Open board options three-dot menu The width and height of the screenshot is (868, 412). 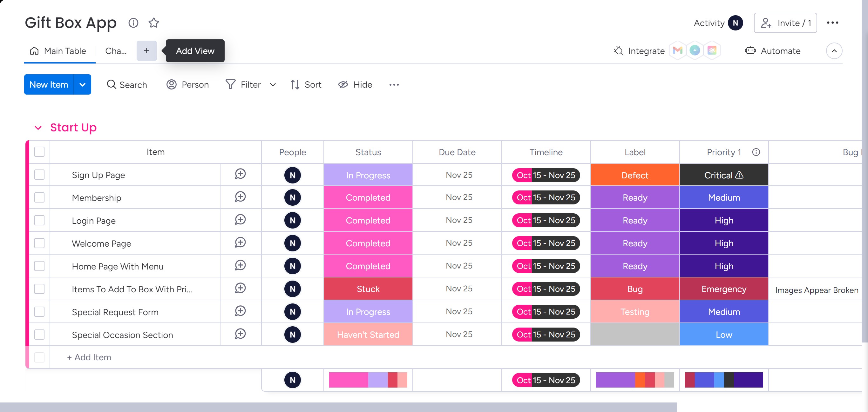pyautogui.click(x=832, y=23)
